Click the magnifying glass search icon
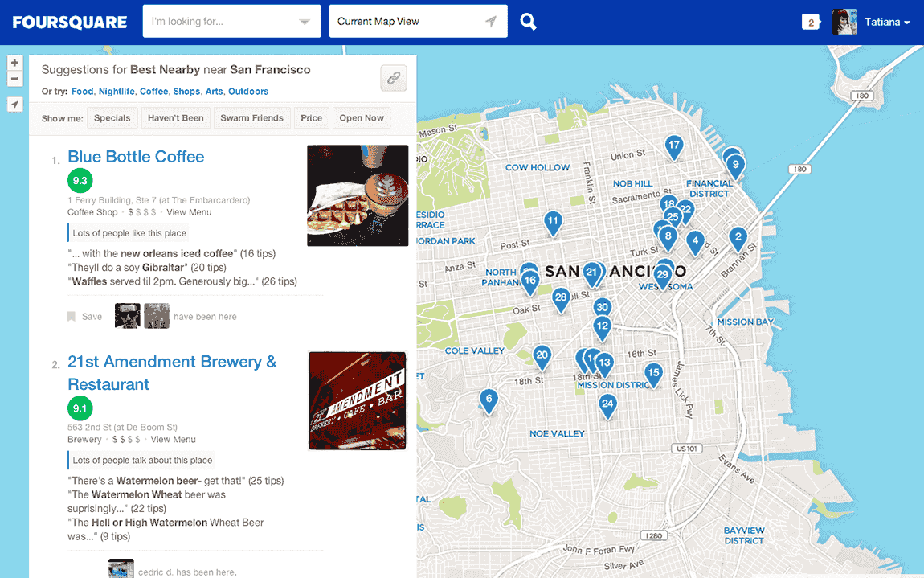 pos(528,22)
